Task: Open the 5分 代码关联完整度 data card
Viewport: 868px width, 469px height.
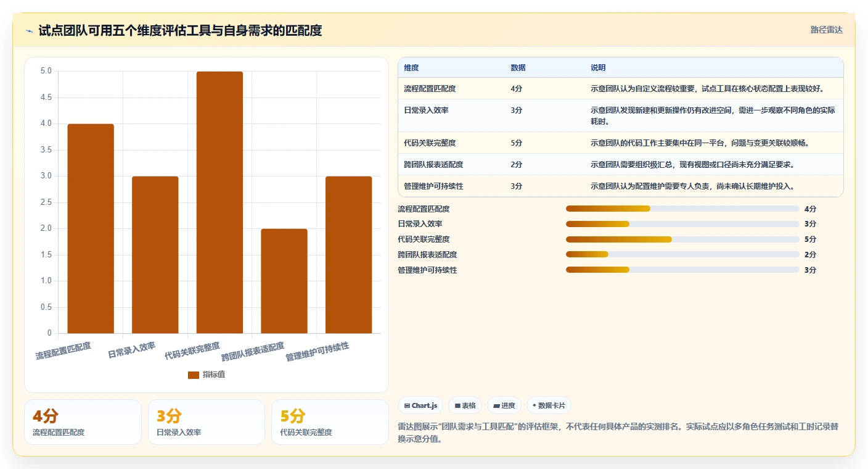Action: click(x=330, y=422)
